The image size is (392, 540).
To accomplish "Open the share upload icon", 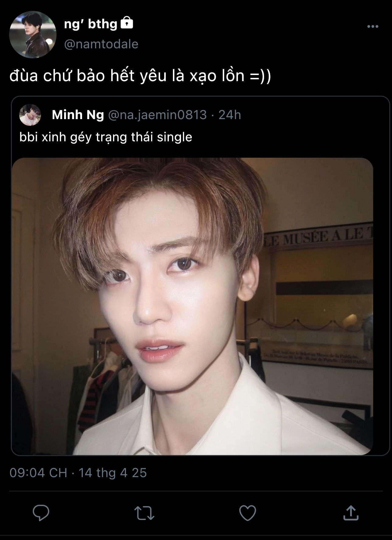I will click(351, 513).
